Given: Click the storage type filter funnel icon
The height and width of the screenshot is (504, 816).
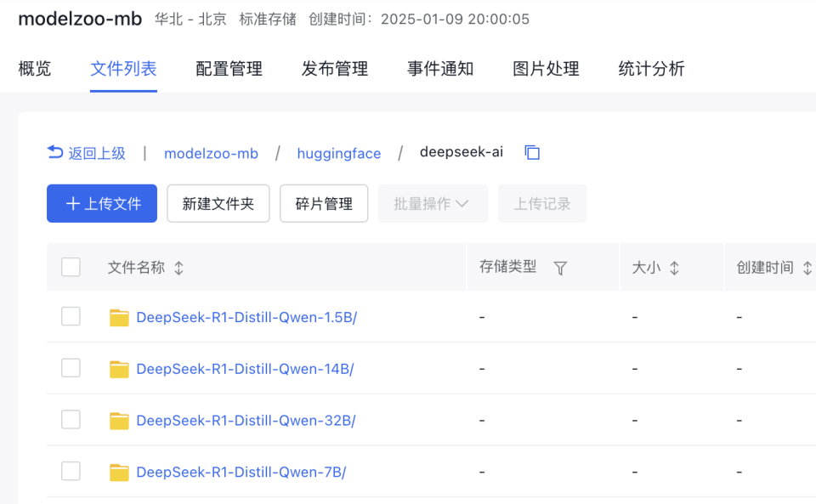Looking at the screenshot, I should pos(560,268).
